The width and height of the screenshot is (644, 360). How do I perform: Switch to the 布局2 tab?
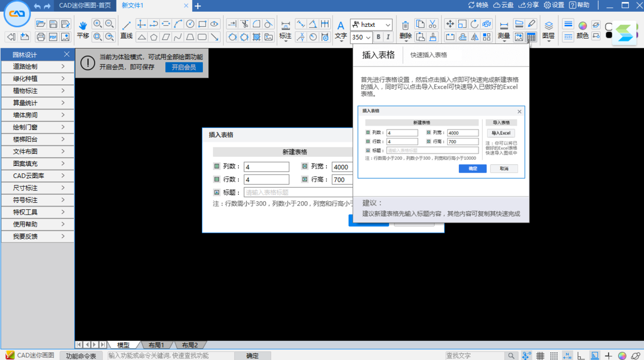[189, 345]
